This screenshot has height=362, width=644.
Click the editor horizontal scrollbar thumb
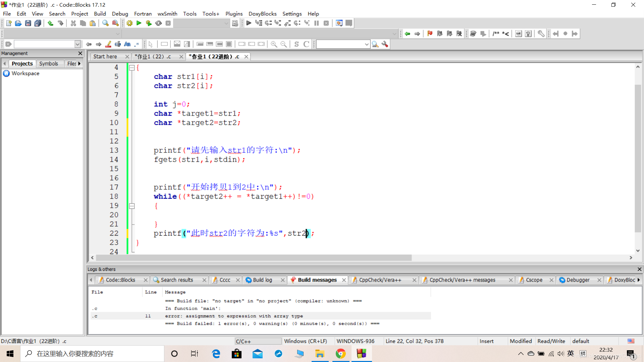(254, 258)
